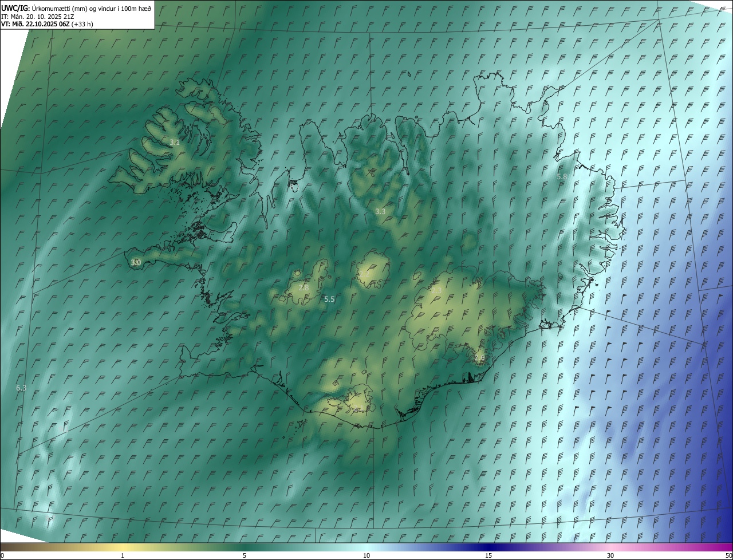The image size is (733, 560).
Task: Click the 10 tick label on the colorbar
Action: (x=366, y=555)
